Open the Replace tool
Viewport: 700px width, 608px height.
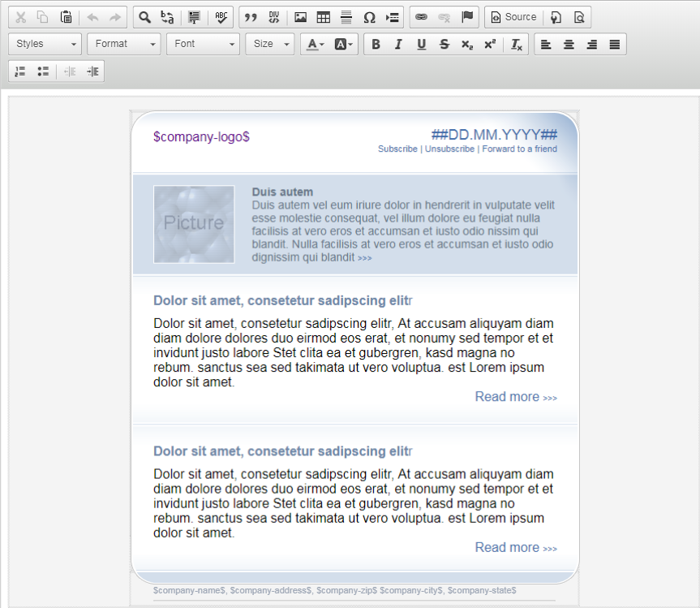pyautogui.click(x=167, y=17)
